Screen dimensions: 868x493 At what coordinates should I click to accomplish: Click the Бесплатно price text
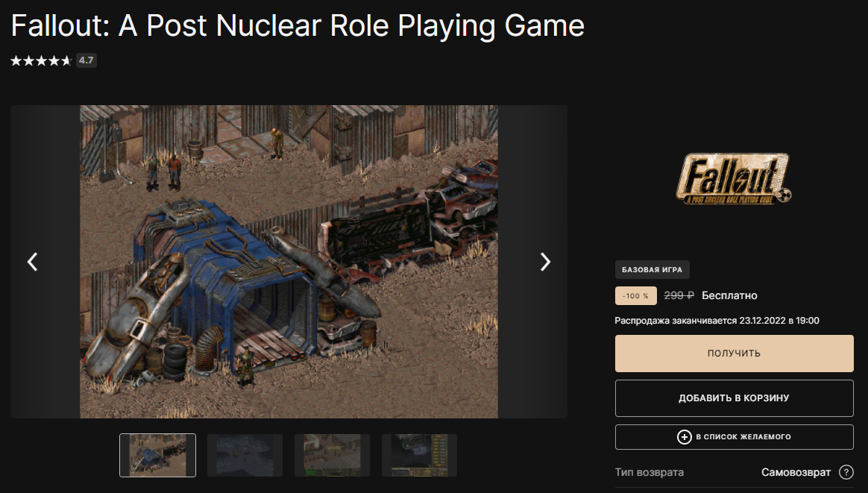tap(729, 295)
